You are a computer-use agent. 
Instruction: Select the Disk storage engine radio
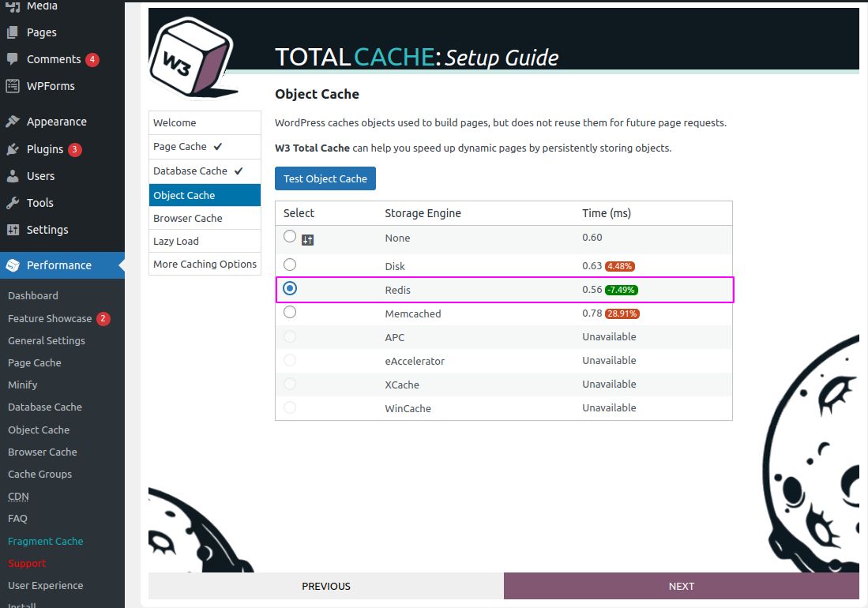click(x=290, y=265)
